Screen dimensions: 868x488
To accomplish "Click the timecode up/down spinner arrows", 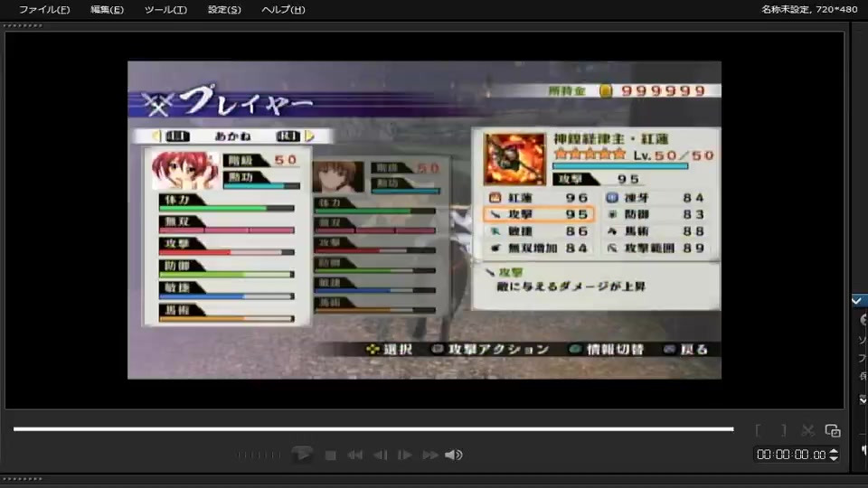I will click(x=834, y=455).
